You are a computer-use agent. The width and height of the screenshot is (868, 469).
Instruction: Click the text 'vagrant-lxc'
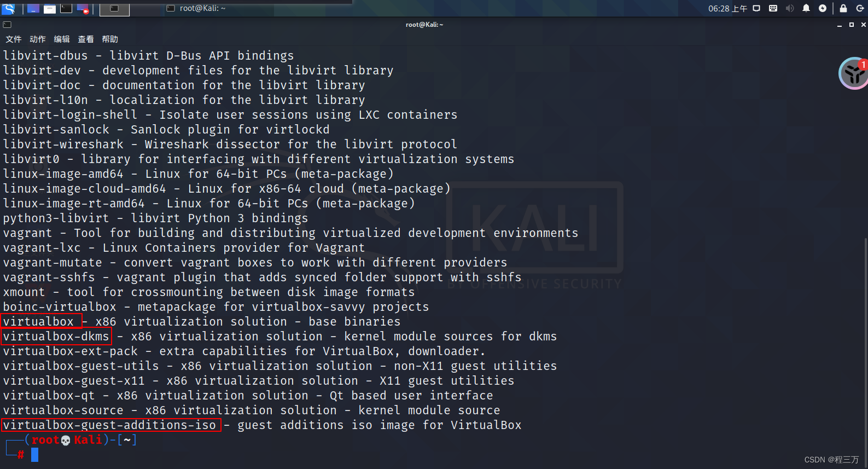click(42, 247)
